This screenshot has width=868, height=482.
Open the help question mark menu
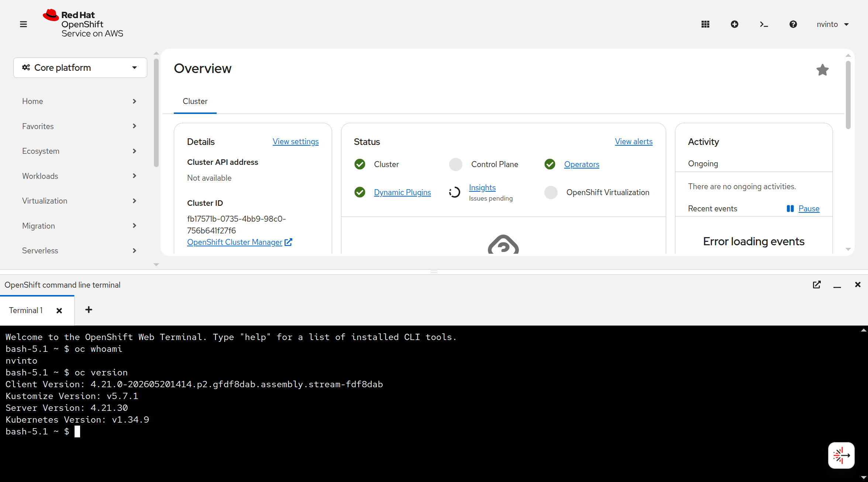793,24
